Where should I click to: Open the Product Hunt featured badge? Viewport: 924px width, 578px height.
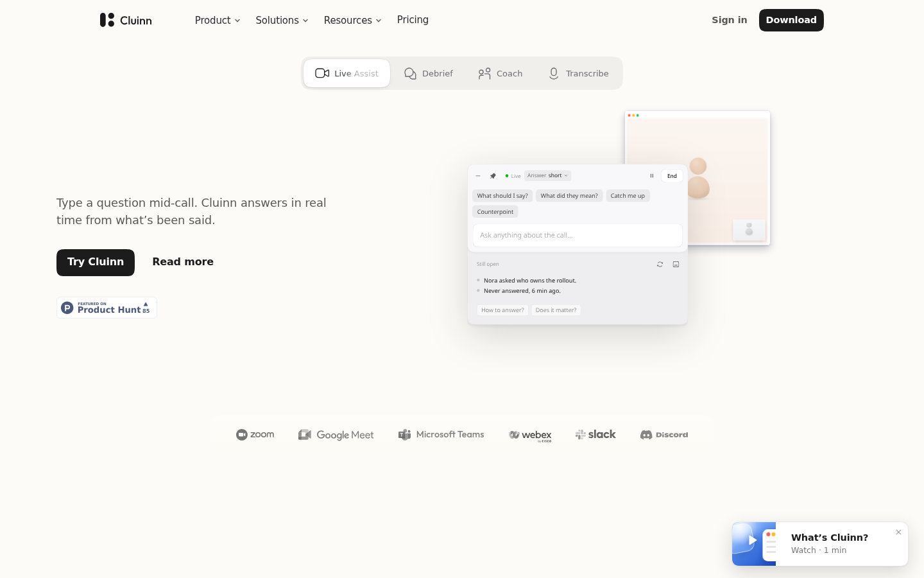pyautogui.click(x=107, y=308)
